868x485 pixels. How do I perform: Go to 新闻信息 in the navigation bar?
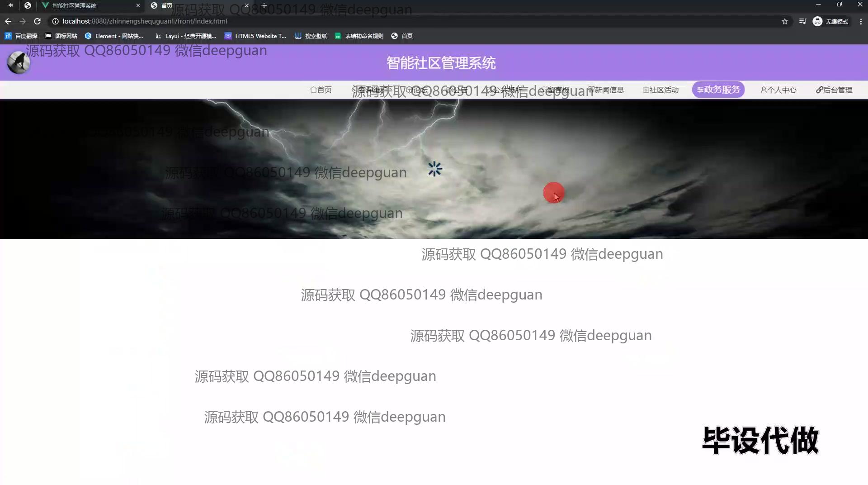(x=606, y=90)
